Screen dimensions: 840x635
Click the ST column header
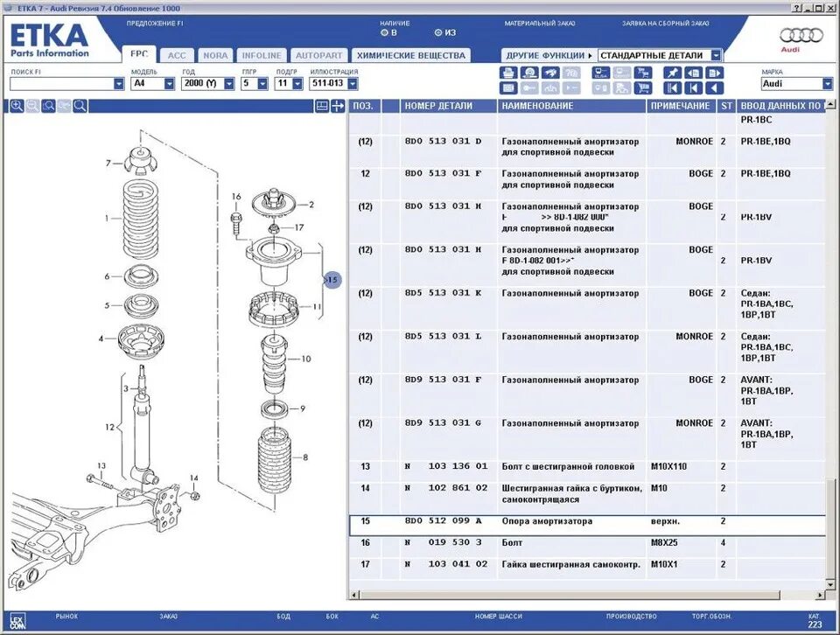click(x=726, y=106)
